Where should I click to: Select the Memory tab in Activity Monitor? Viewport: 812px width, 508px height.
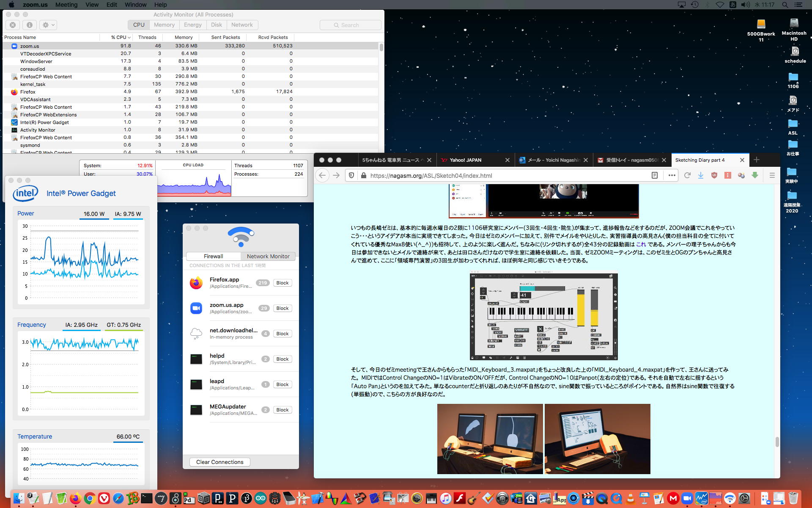[164, 25]
